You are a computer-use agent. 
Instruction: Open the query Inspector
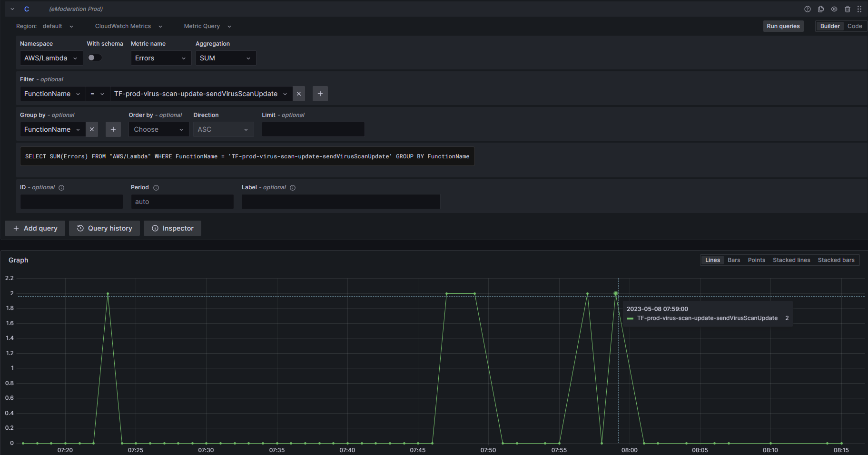(x=172, y=228)
